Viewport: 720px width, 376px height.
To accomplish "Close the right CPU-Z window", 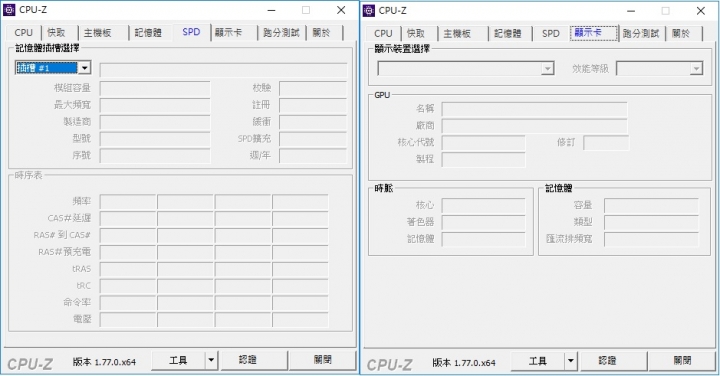I will pyautogui.click(x=701, y=11).
